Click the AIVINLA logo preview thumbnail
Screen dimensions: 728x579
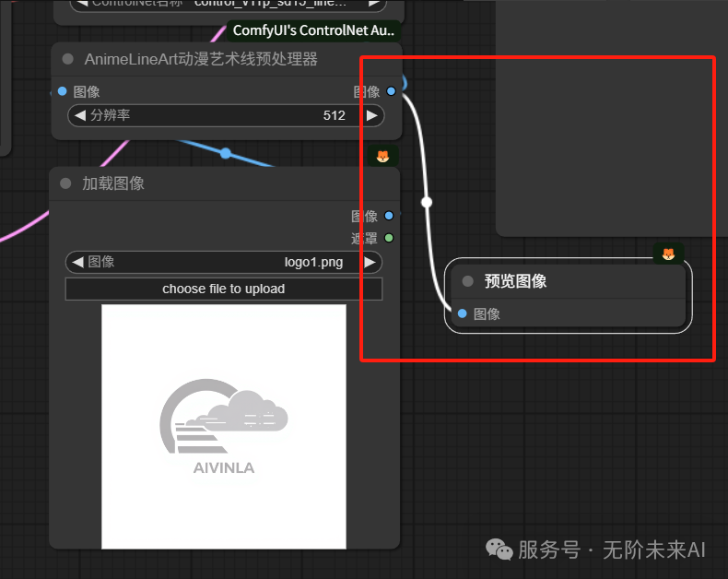click(x=224, y=427)
